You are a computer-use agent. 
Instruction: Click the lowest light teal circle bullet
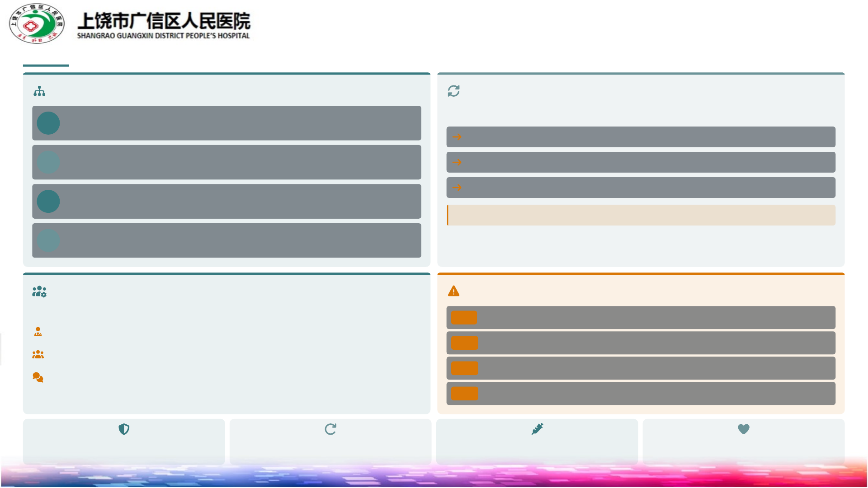tap(48, 240)
